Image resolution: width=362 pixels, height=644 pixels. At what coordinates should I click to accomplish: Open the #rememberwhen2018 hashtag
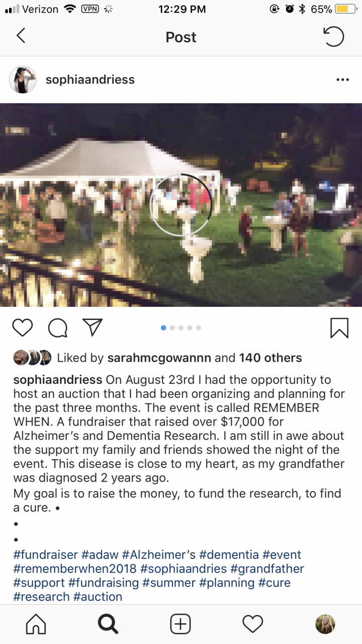pyautogui.click(x=75, y=569)
